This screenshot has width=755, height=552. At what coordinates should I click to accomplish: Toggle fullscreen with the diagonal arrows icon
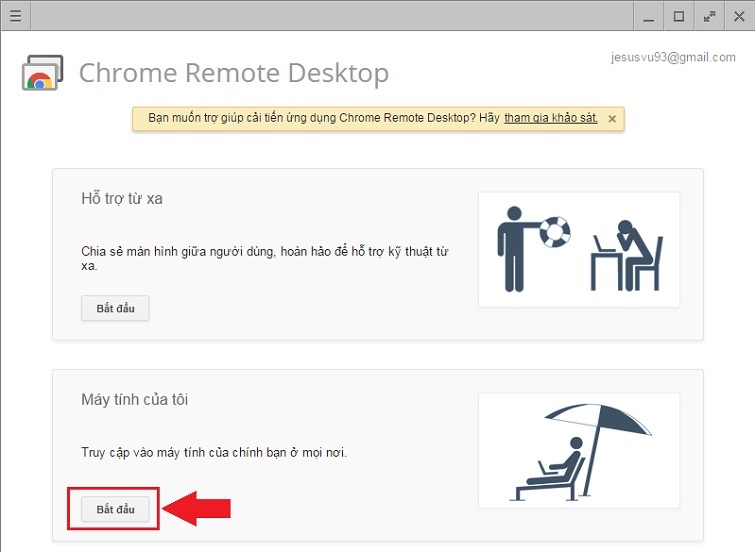coord(709,16)
